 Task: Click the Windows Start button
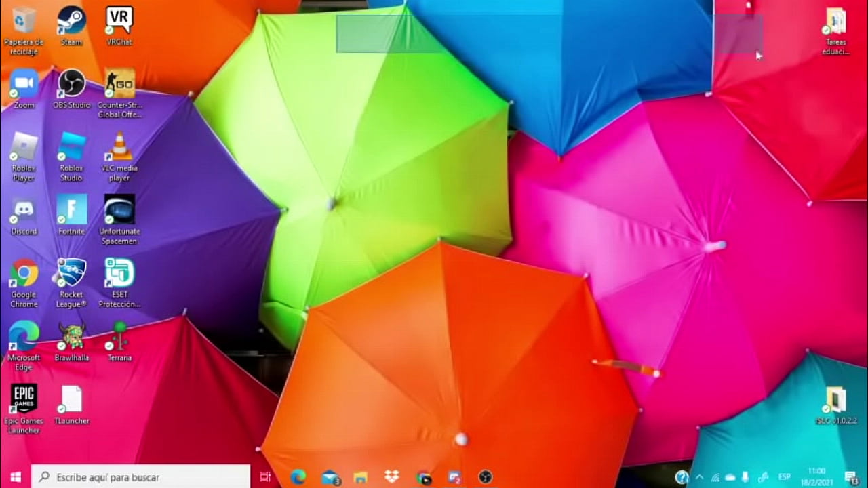pyautogui.click(x=15, y=477)
